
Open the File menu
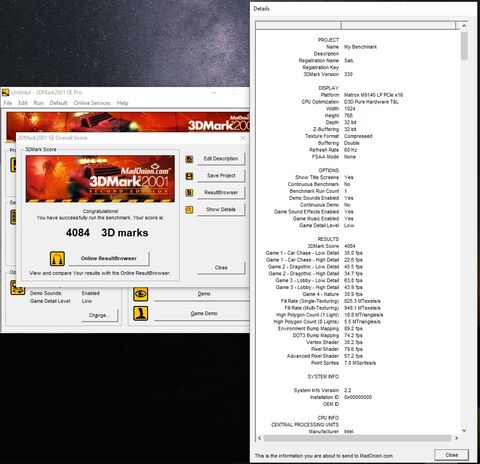click(x=8, y=103)
